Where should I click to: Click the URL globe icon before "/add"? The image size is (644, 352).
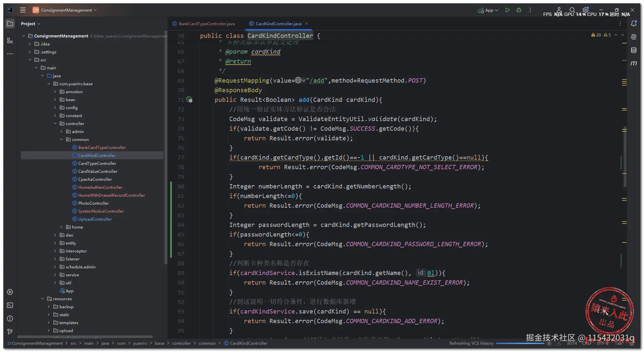(x=298, y=80)
